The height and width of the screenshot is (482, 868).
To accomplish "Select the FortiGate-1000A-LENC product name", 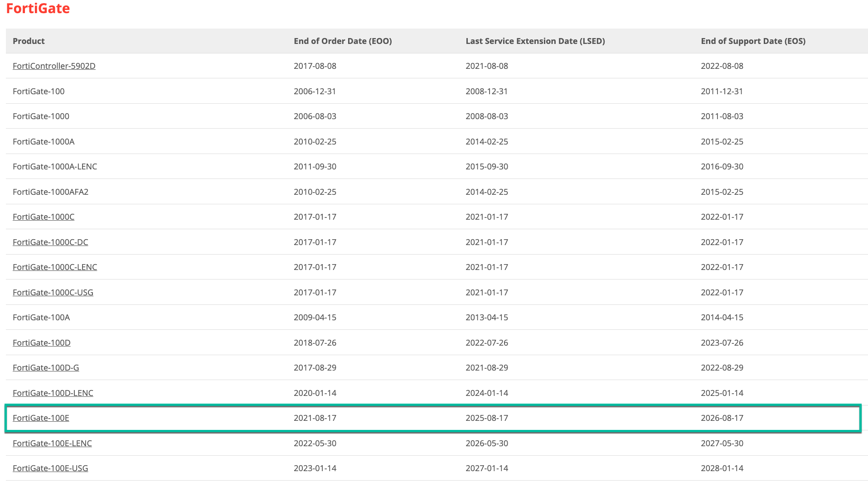I will [55, 167].
